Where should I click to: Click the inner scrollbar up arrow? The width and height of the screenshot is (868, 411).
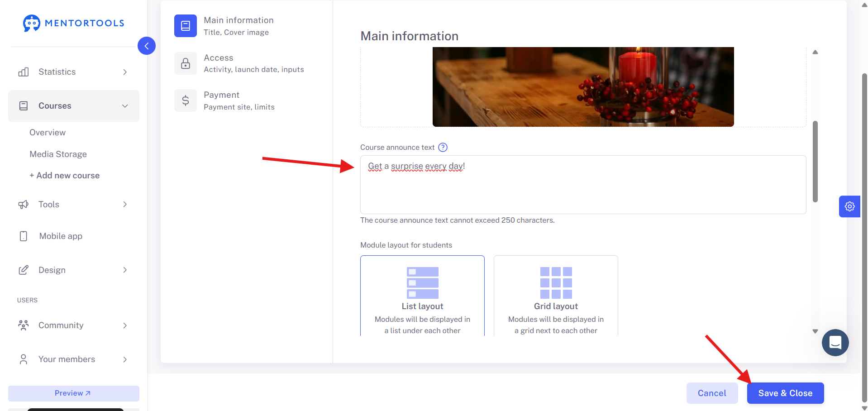point(815,52)
